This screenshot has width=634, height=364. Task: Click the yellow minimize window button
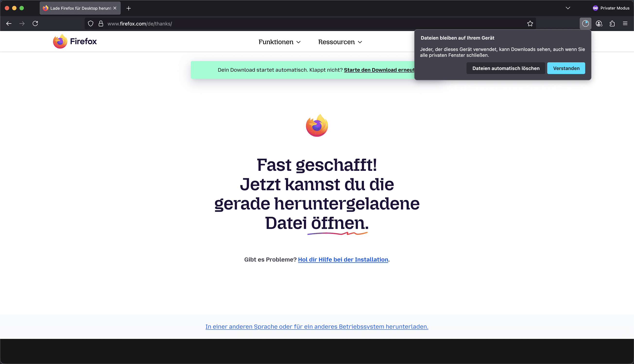pyautogui.click(x=14, y=8)
